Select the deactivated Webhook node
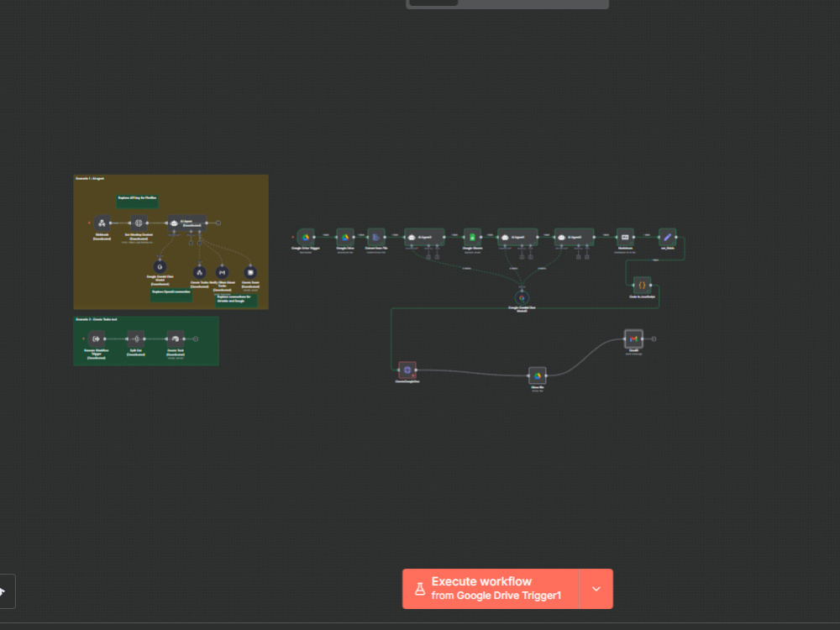Image resolution: width=840 pixels, height=630 pixels. tap(102, 223)
